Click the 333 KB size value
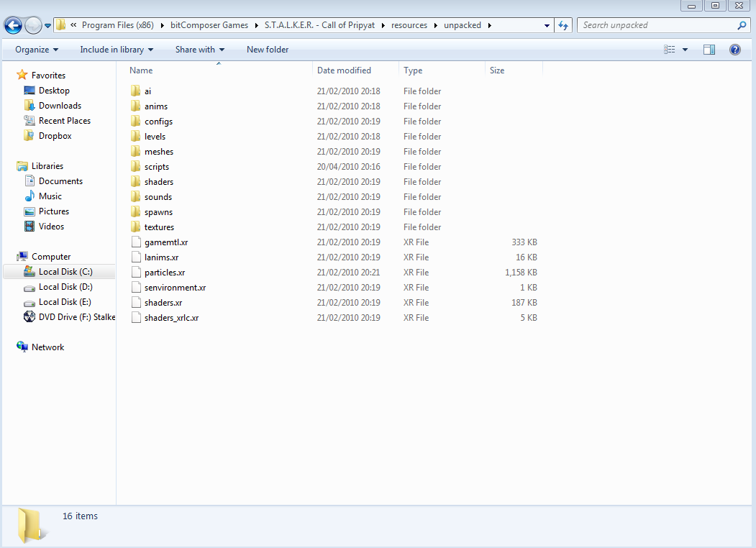The image size is (756, 548). tap(524, 242)
